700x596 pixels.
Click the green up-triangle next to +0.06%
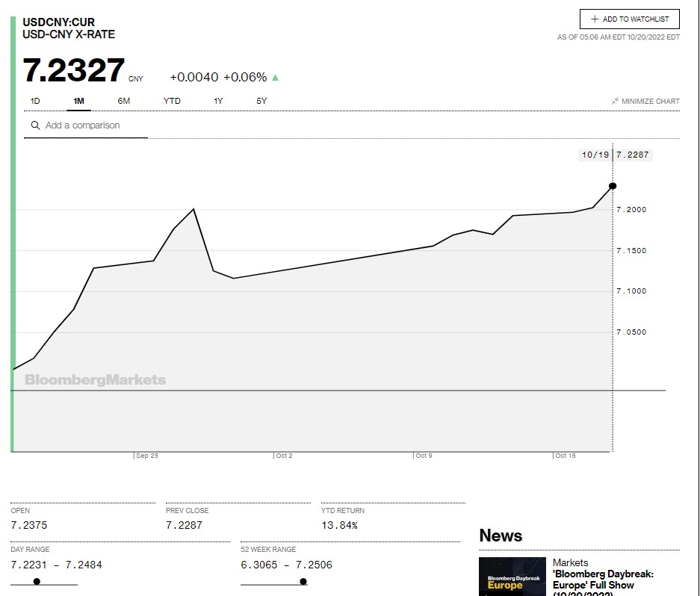tap(276, 77)
